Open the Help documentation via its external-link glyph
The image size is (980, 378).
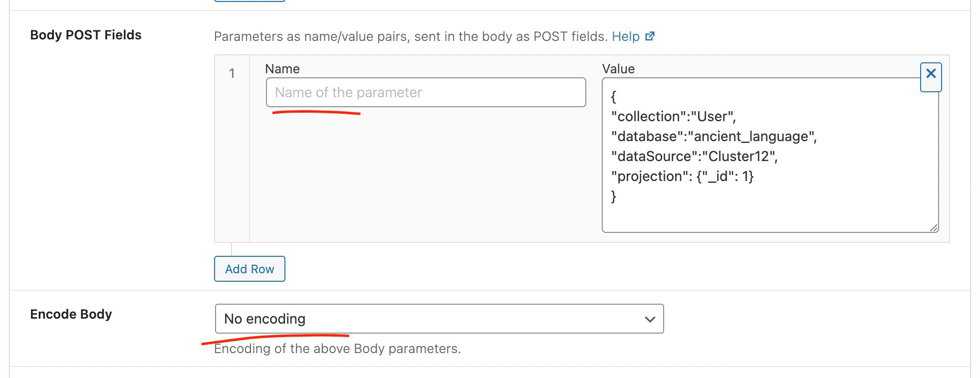[649, 36]
